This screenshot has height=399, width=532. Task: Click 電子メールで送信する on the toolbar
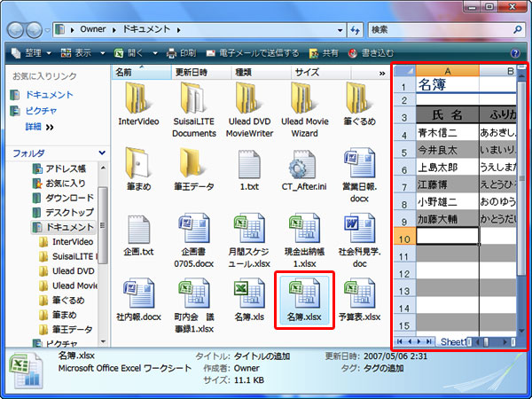click(x=253, y=53)
